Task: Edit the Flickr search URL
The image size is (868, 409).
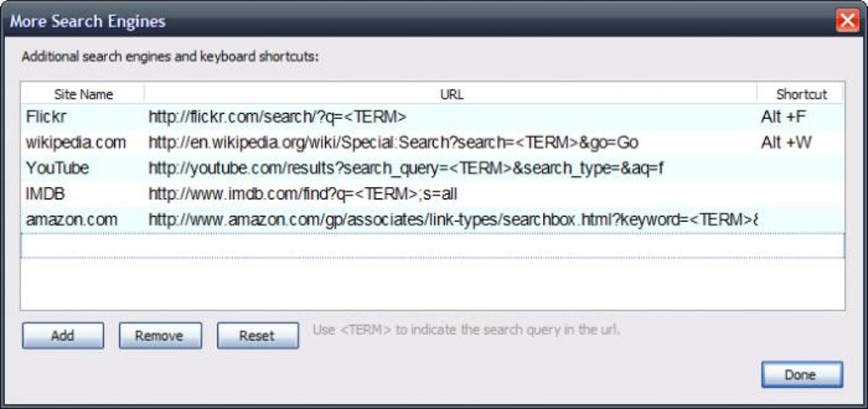Action: [277, 117]
